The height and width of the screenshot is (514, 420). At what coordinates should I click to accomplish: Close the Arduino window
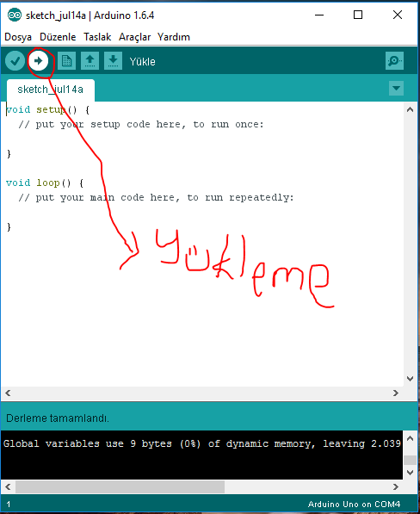[398, 15]
